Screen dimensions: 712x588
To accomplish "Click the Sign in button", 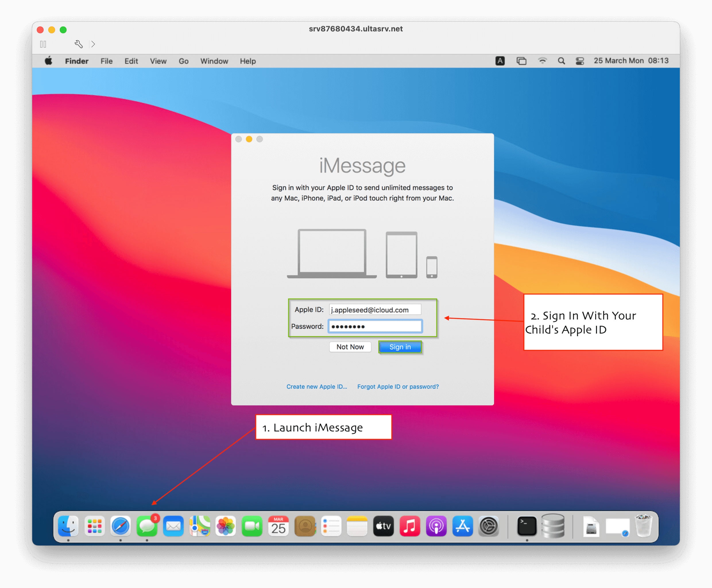I will click(400, 347).
